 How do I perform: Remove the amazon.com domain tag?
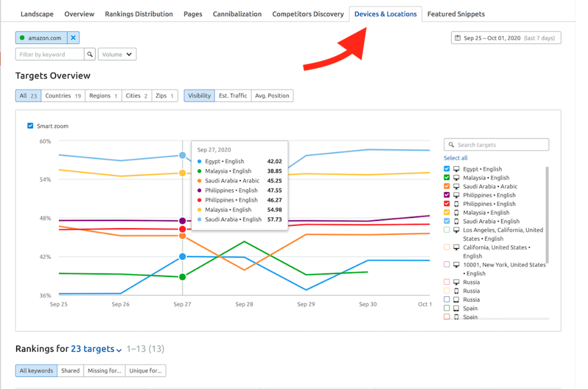pyautogui.click(x=73, y=38)
